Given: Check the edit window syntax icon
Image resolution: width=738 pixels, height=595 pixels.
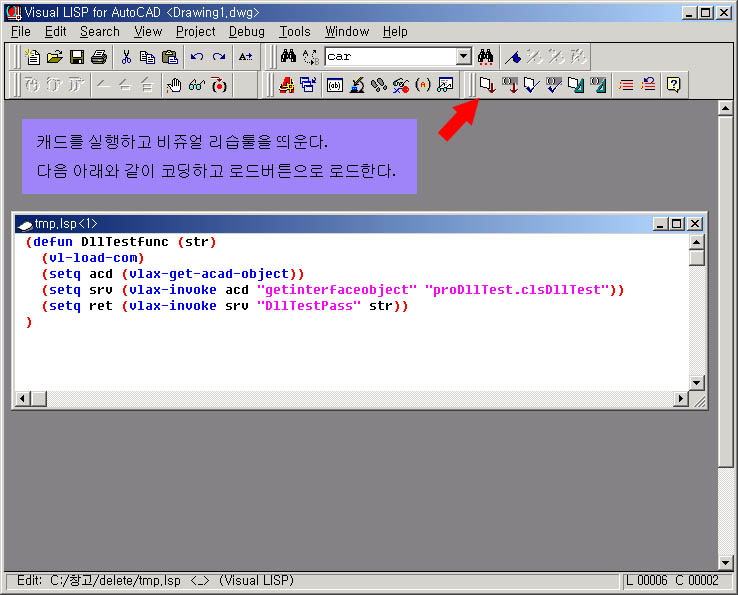Looking at the screenshot, I should pyautogui.click(x=531, y=85).
